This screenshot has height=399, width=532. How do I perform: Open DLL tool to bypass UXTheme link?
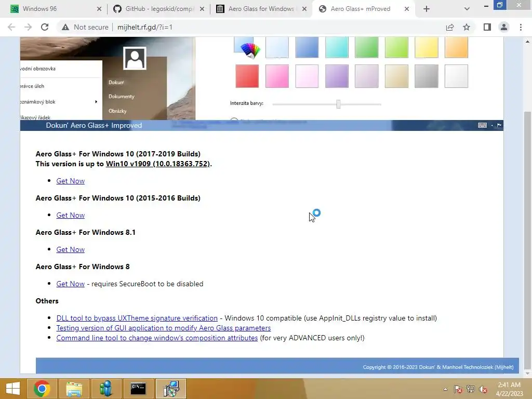tap(137, 318)
